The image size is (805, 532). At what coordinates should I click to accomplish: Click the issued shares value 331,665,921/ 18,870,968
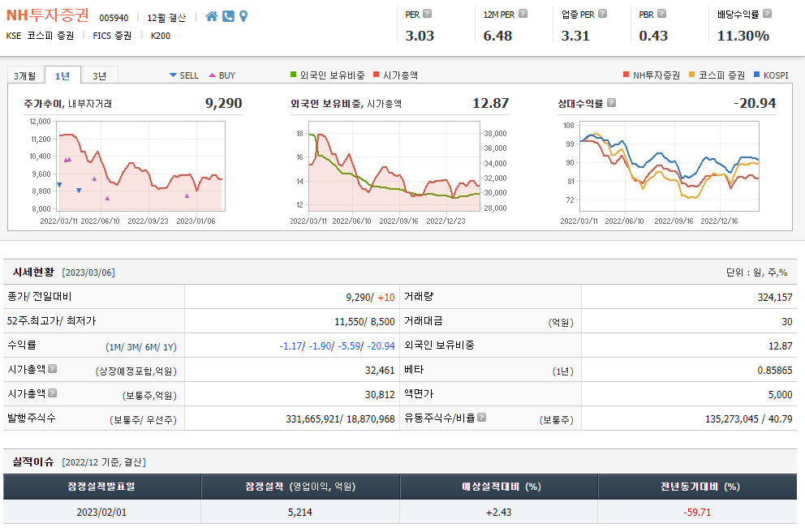click(340, 419)
